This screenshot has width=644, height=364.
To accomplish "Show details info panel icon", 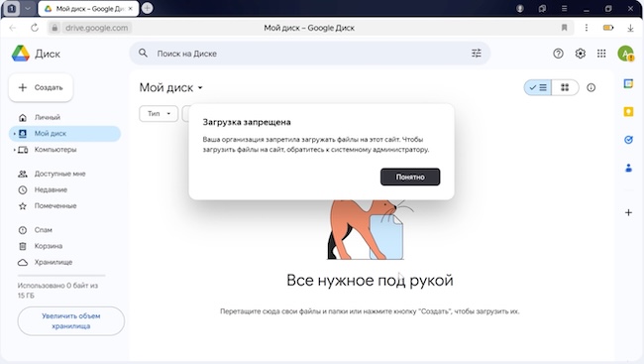I will coord(590,87).
